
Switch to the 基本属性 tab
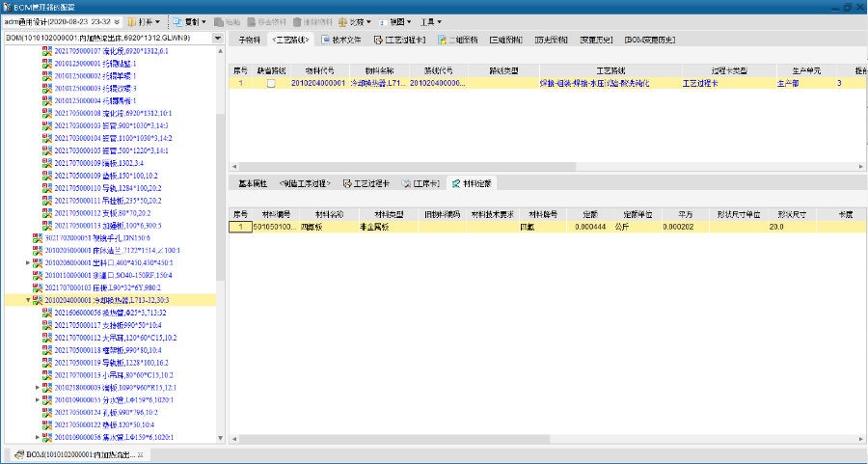pos(253,182)
